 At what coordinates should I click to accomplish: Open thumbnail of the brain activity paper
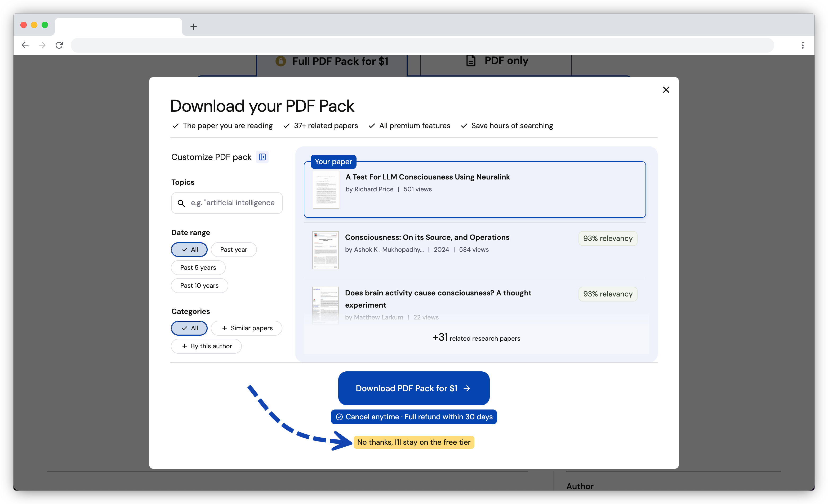point(325,305)
